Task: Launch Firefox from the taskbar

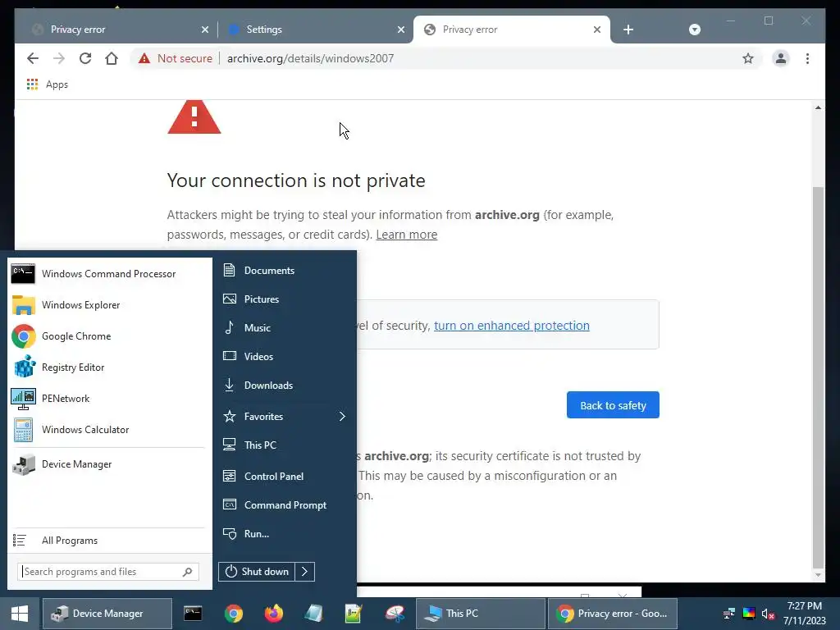Action: [274, 614]
